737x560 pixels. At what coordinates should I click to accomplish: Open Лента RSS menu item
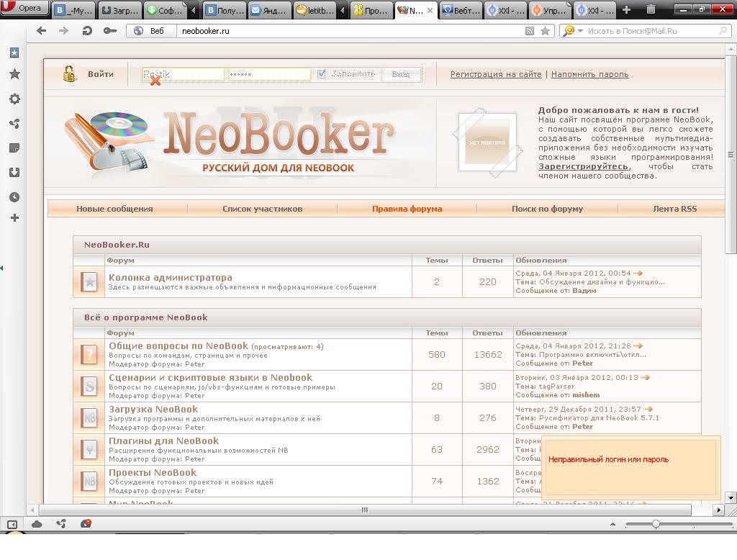675,209
